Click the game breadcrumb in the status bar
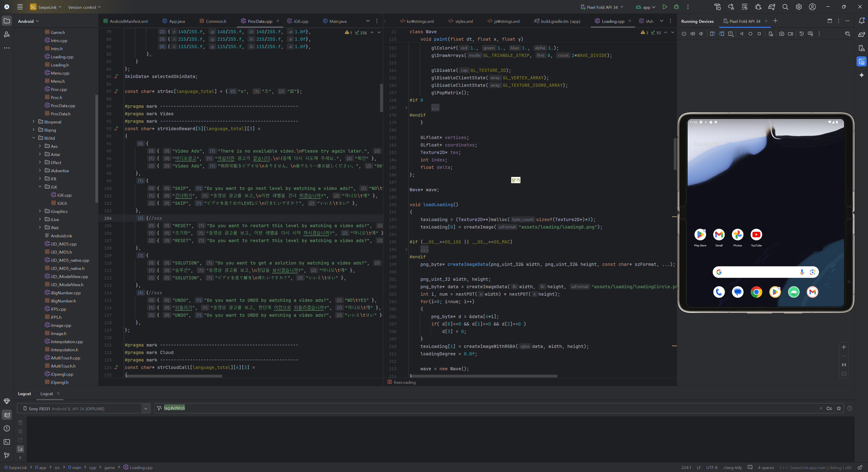This screenshot has height=472, width=868. [x=109, y=467]
